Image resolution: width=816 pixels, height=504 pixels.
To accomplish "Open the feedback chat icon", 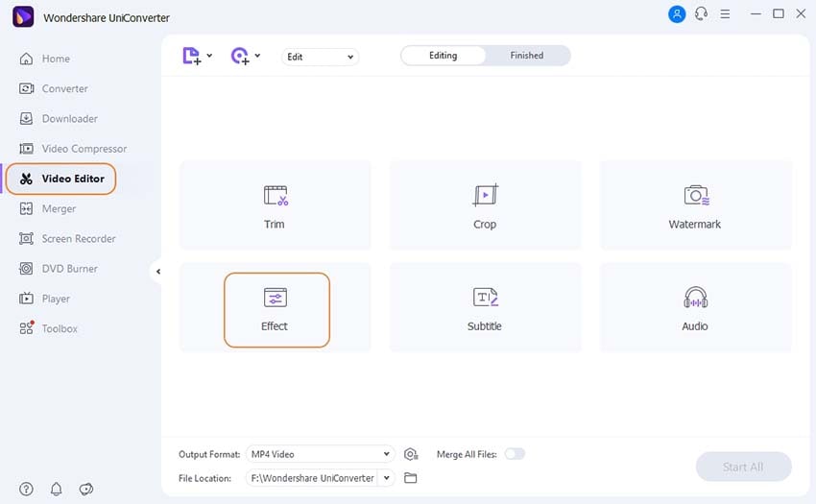I will pyautogui.click(x=85, y=489).
